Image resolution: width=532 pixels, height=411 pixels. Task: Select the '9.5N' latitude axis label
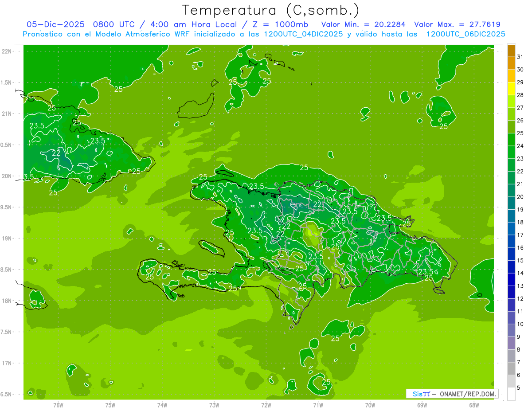click(x=7, y=207)
